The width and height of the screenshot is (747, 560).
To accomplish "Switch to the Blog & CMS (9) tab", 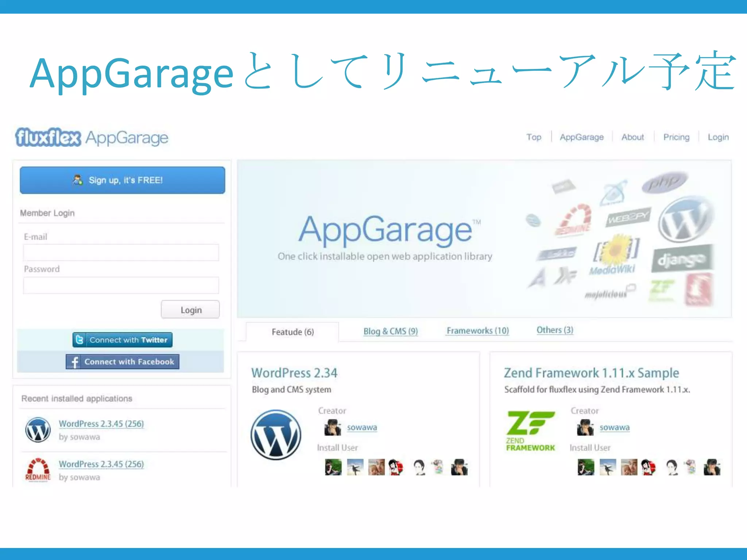I will pos(391,331).
